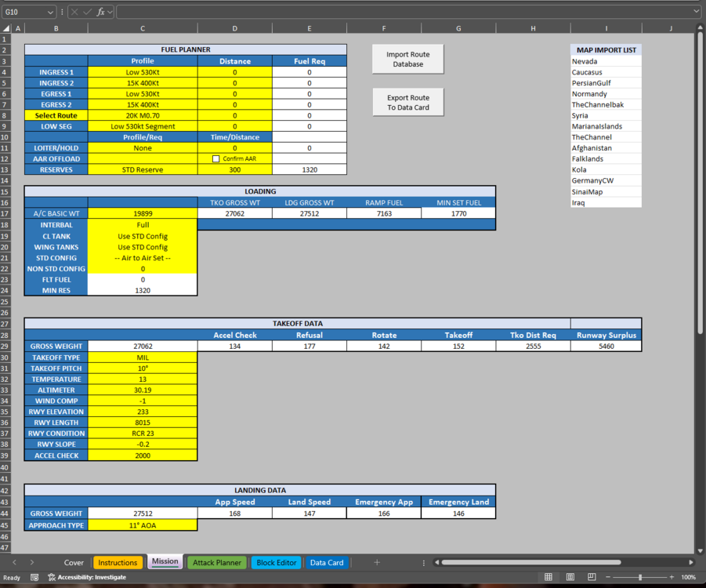
Task: Open the fx function dropdown arrow
Action: coord(110,13)
